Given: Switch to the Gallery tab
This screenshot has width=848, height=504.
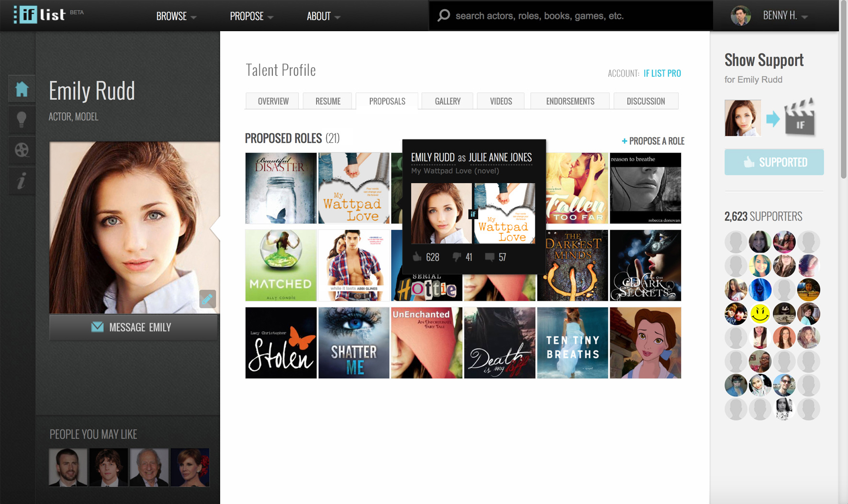Looking at the screenshot, I should 447,101.
